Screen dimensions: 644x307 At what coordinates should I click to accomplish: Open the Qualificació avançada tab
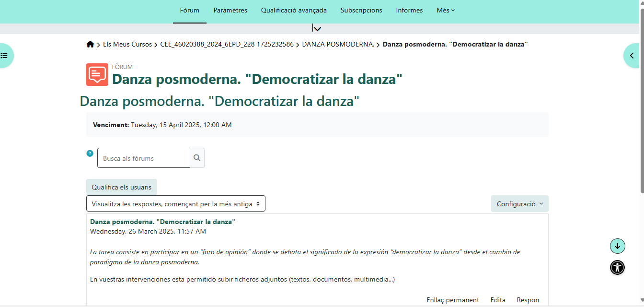point(294,11)
